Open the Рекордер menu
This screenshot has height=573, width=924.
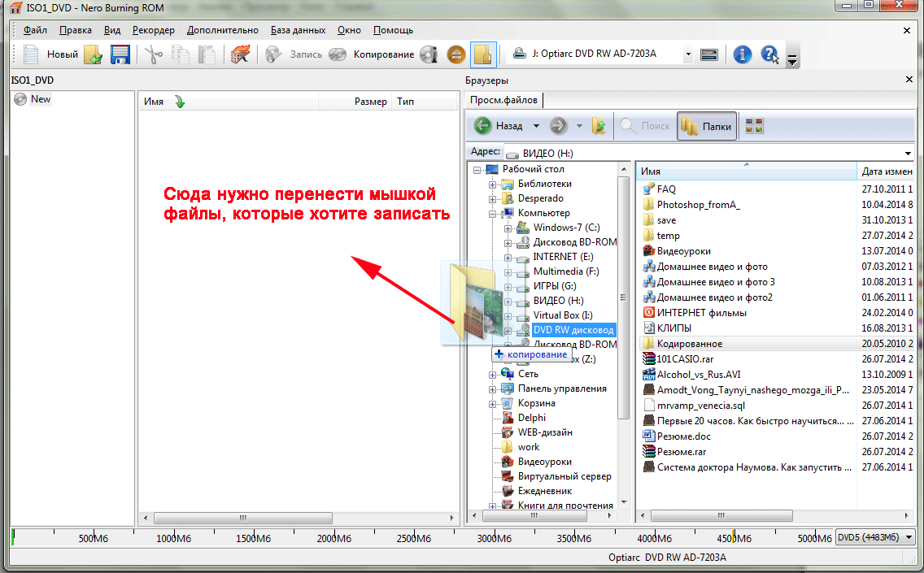[153, 30]
